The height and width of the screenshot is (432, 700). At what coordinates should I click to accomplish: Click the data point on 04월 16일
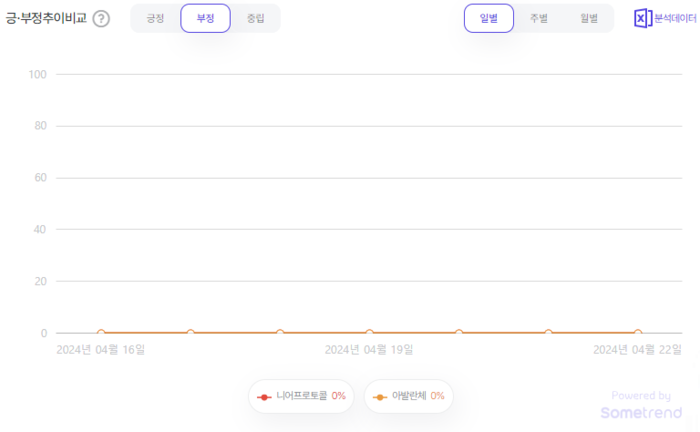(x=101, y=332)
